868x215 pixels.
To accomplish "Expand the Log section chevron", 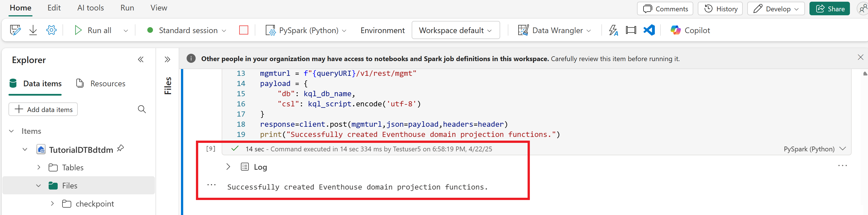I will (228, 166).
